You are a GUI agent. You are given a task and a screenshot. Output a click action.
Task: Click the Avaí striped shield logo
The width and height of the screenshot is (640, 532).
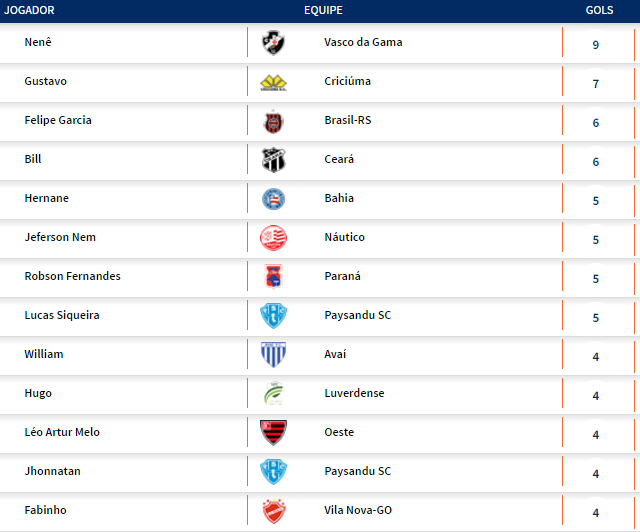coord(273,355)
